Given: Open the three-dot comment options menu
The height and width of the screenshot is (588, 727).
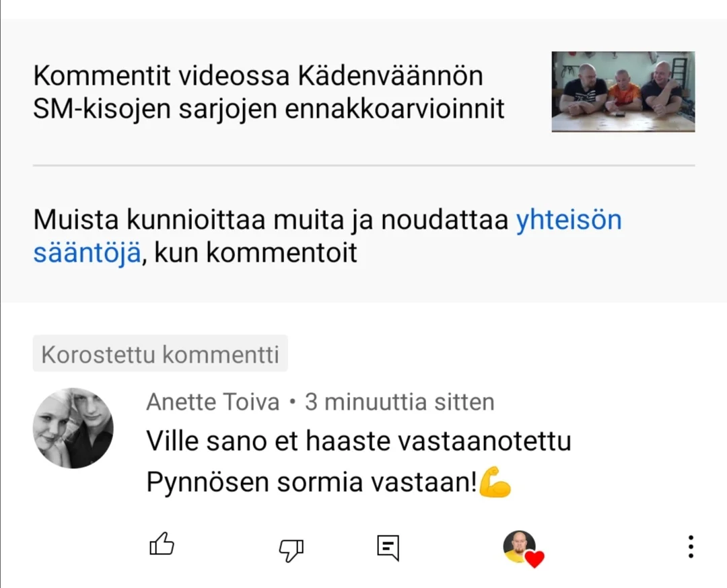Looking at the screenshot, I should [691, 547].
